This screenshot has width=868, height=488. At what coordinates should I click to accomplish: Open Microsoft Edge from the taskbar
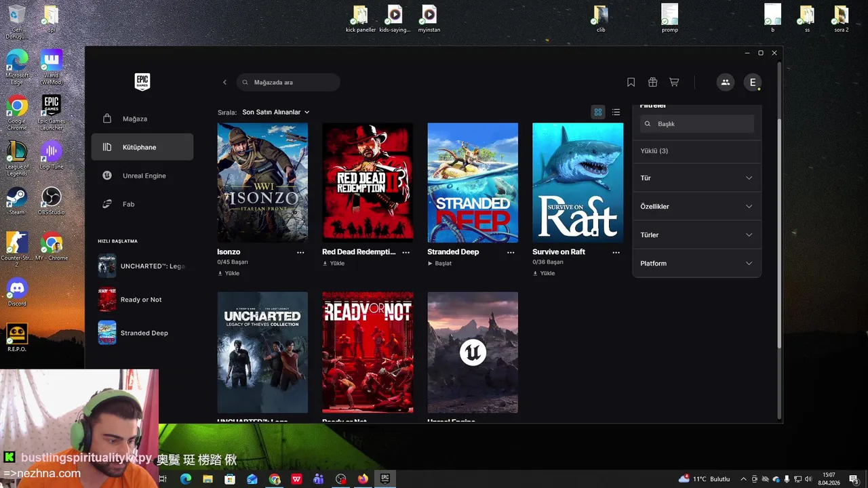[x=185, y=479]
